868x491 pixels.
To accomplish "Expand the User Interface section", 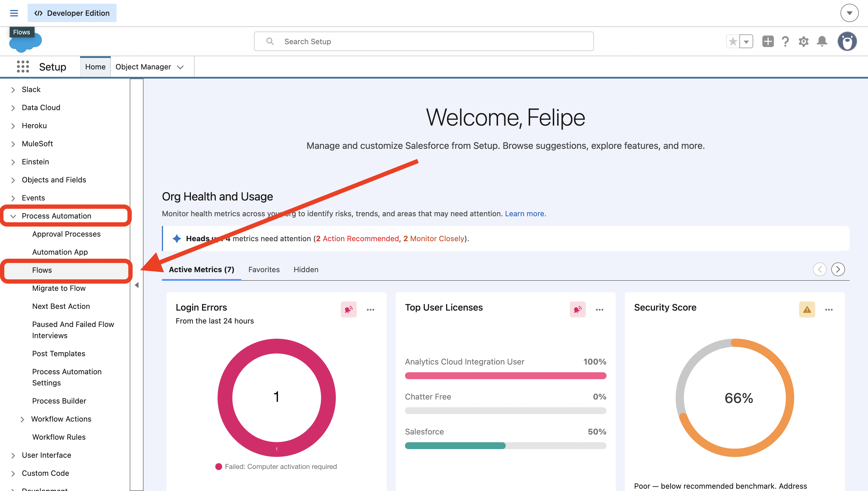I will tap(13, 455).
